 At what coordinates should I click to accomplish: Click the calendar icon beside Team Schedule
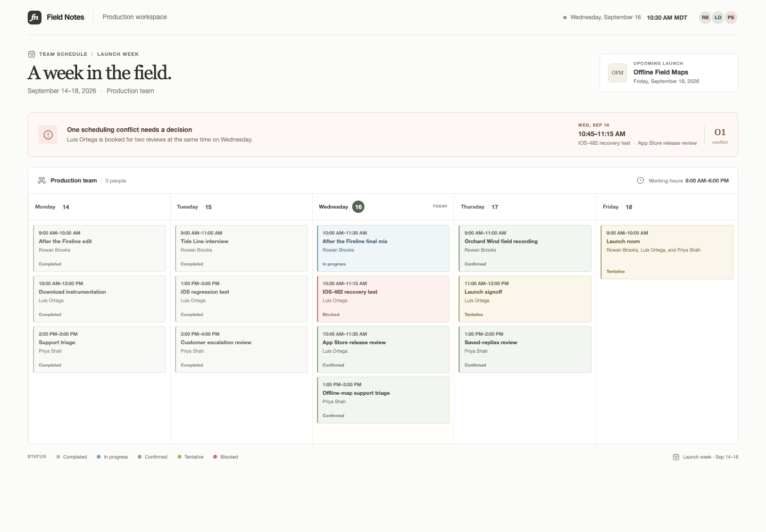[31, 54]
